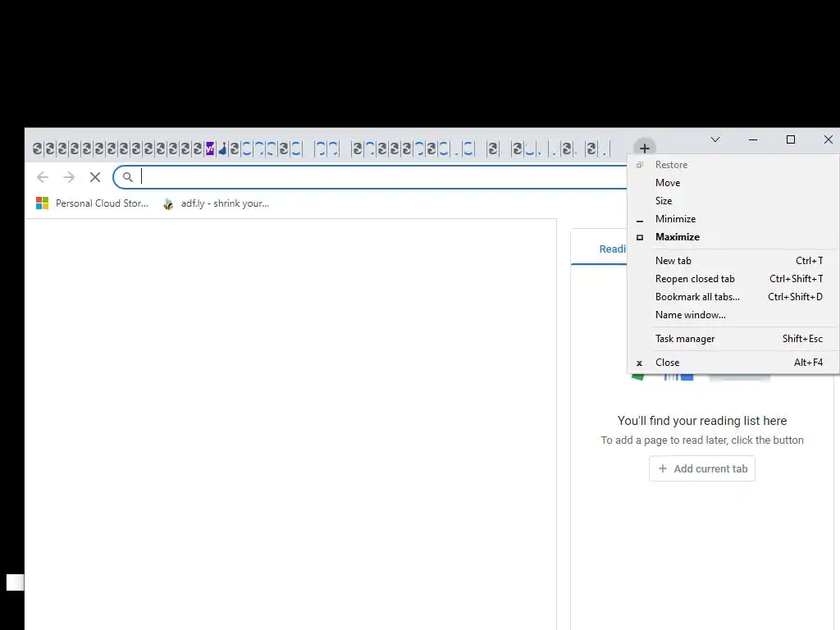Open a new tab with the plus button
The height and width of the screenshot is (630, 840).
[645, 148]
